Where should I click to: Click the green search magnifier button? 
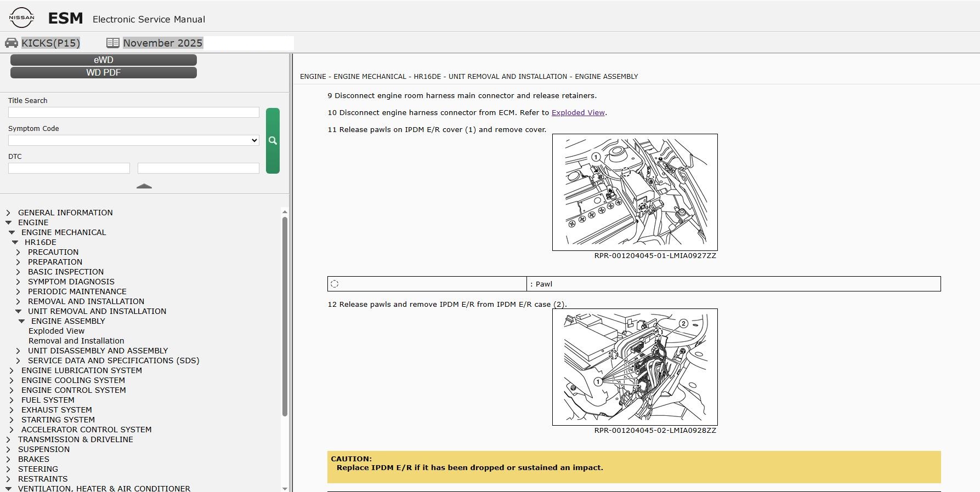273,141
